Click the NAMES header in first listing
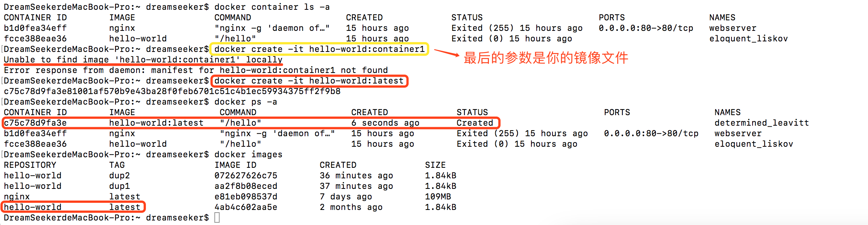 point(722,17)
